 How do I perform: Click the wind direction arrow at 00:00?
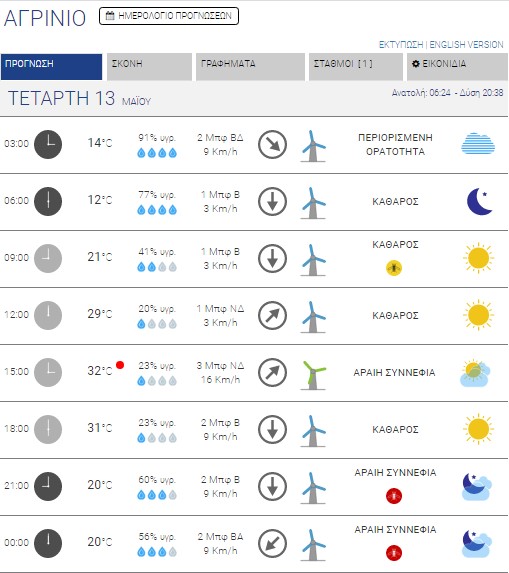[272, 543]
